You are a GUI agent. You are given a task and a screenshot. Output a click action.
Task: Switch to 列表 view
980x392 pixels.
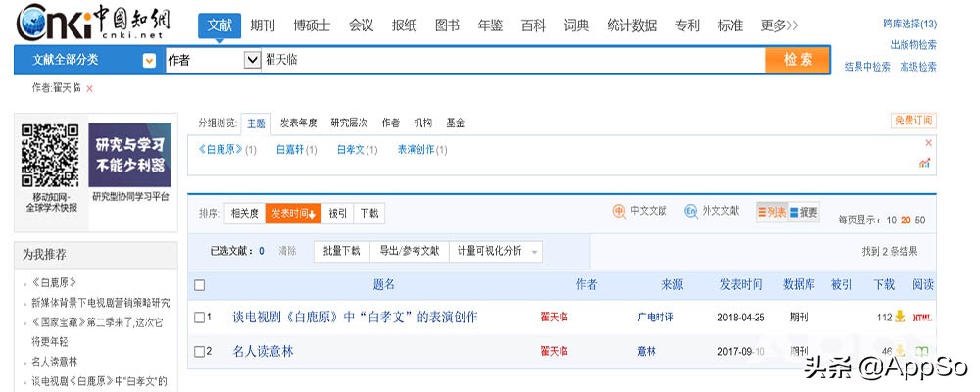coord(771,213)
